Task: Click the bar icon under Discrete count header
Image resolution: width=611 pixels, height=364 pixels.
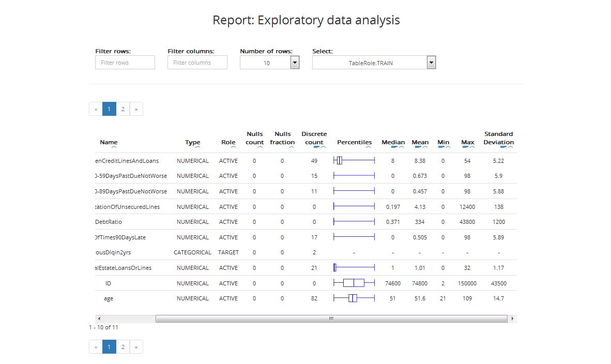Action: click(316, 147)
